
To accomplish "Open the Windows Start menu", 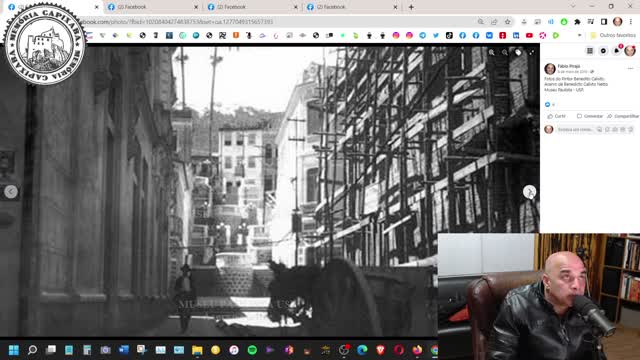I will (14, 350).
